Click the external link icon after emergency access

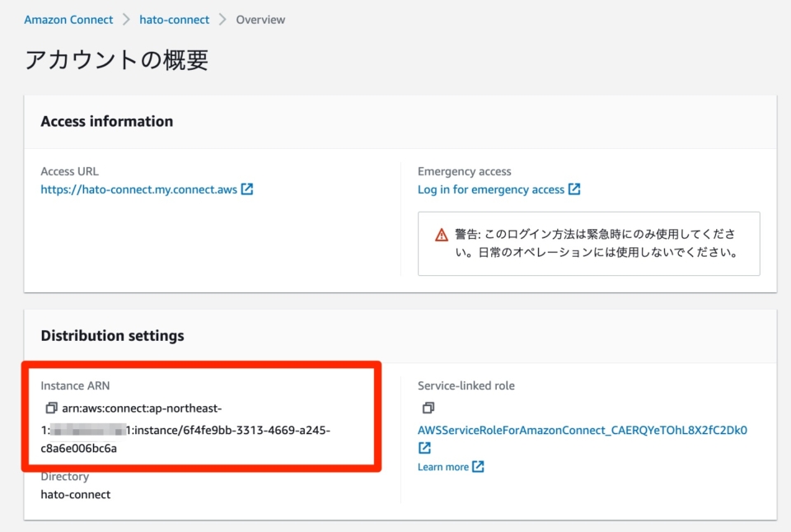[x=575, y=189]
